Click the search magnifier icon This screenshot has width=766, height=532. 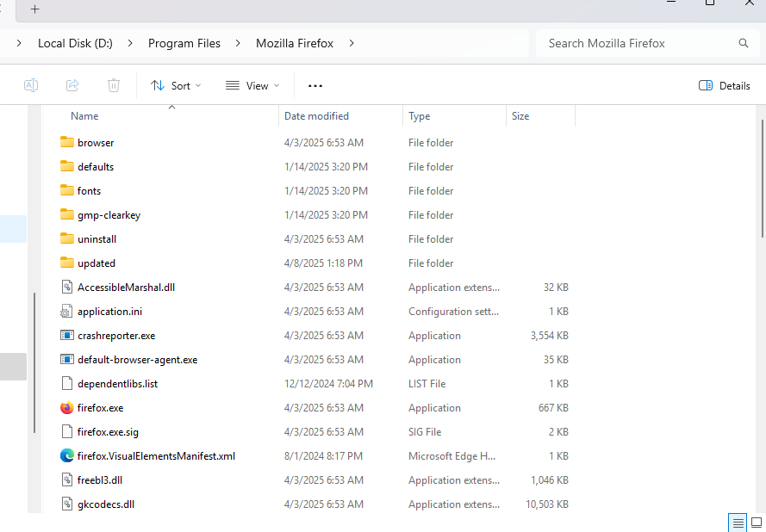(x=743, y=43)
